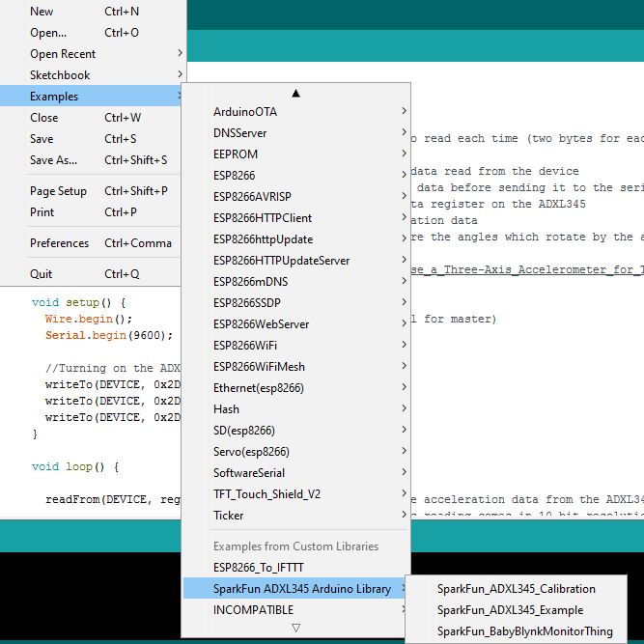This screenshot has height=644, width=644.
Task: Open SparkFun_ADXL345_Example sketch
Action: [x=516, y=610]
